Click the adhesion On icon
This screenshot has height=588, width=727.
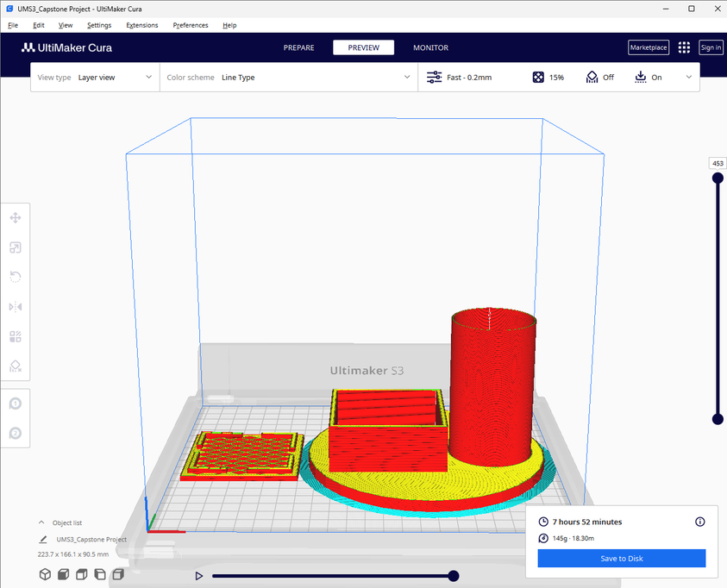(640, 78)
